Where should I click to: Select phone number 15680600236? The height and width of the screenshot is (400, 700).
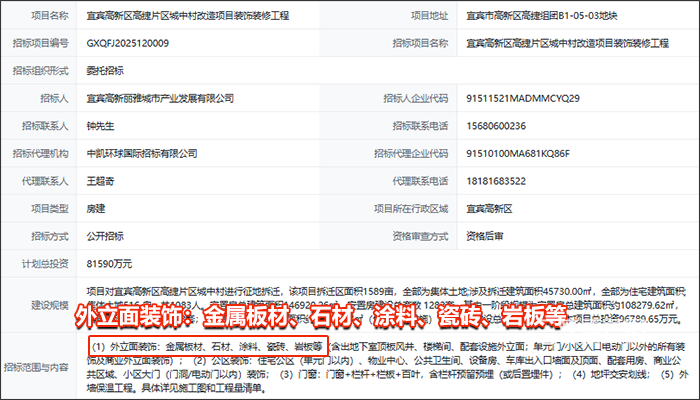tap(496, 126)
